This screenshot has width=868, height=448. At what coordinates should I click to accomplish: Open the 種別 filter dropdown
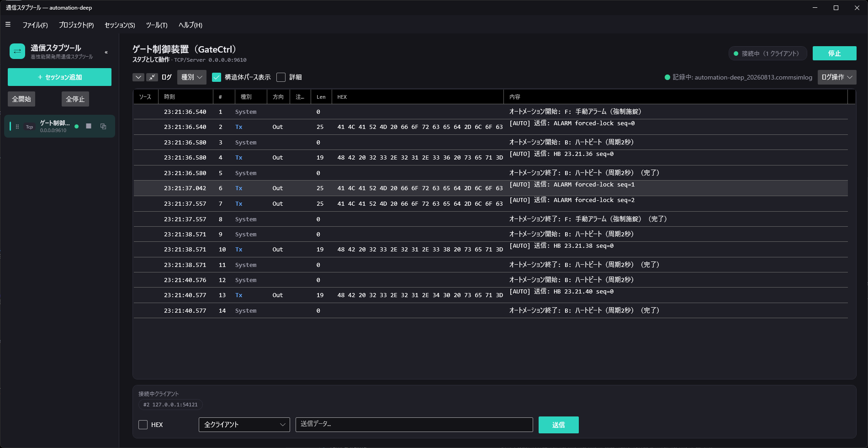192,77
